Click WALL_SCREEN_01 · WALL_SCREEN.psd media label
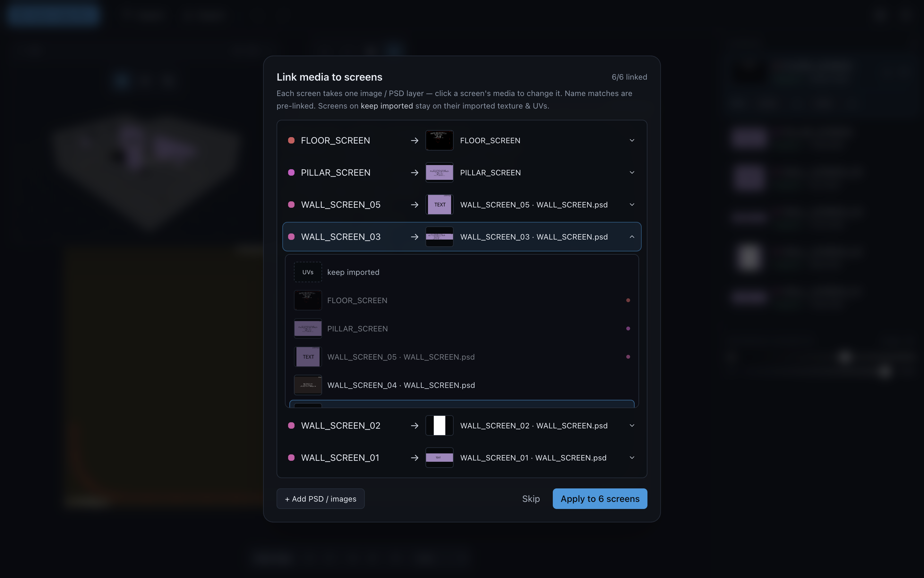This screenshot has height=578, width=924. tap(533, 458)
